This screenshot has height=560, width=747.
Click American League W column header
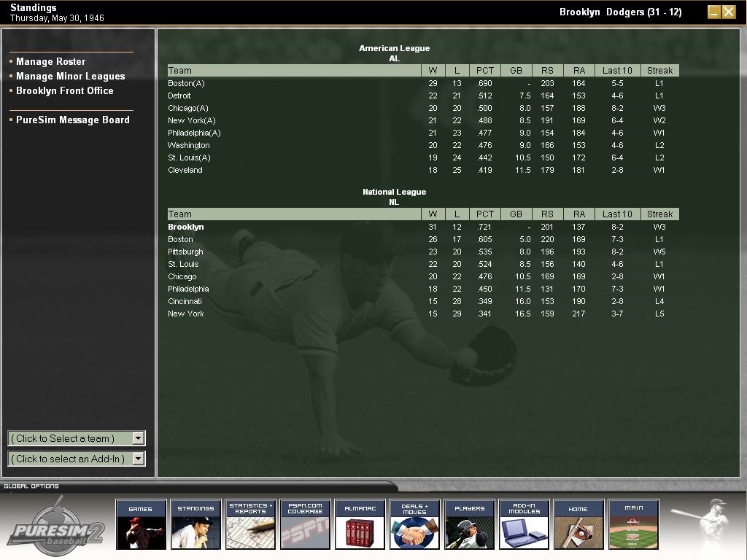tap(433, 71)
